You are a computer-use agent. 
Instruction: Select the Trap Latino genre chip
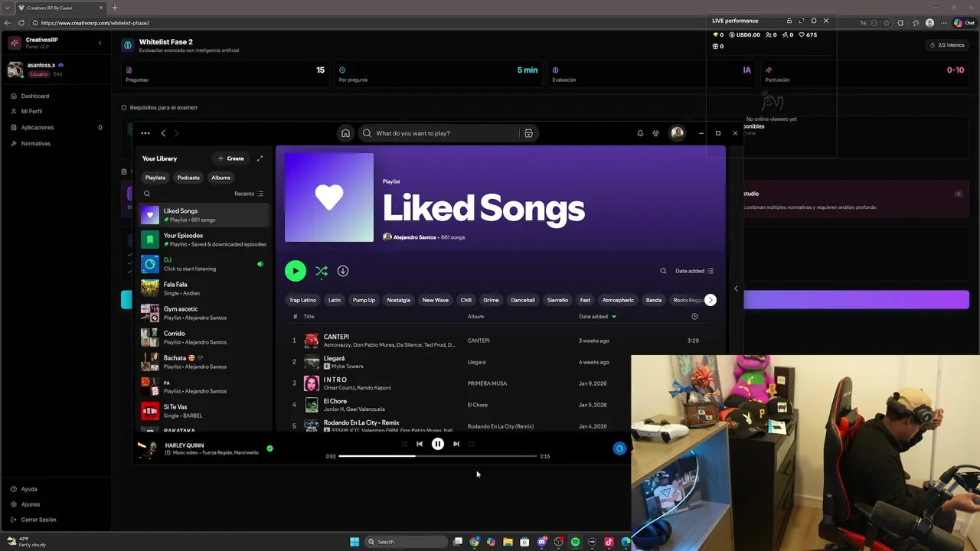click(302, 300)
